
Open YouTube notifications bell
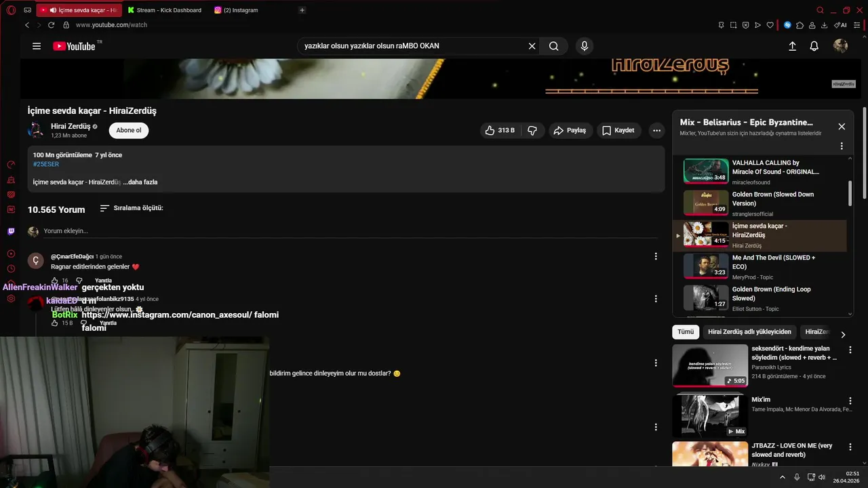[x=814, y=46]
